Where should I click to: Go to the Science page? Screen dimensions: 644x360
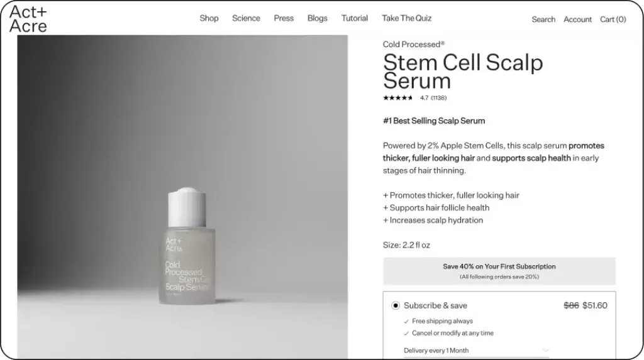coord(246,18)
